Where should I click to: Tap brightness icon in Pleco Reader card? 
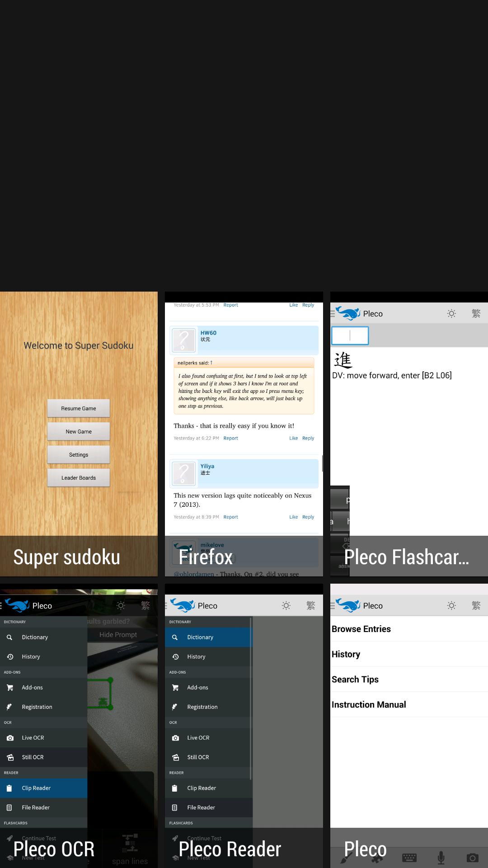[286, 605]
